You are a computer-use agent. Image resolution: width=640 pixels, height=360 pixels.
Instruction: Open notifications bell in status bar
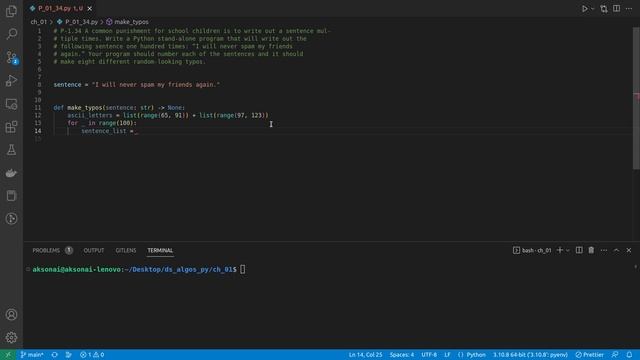[x=629, y=355]
